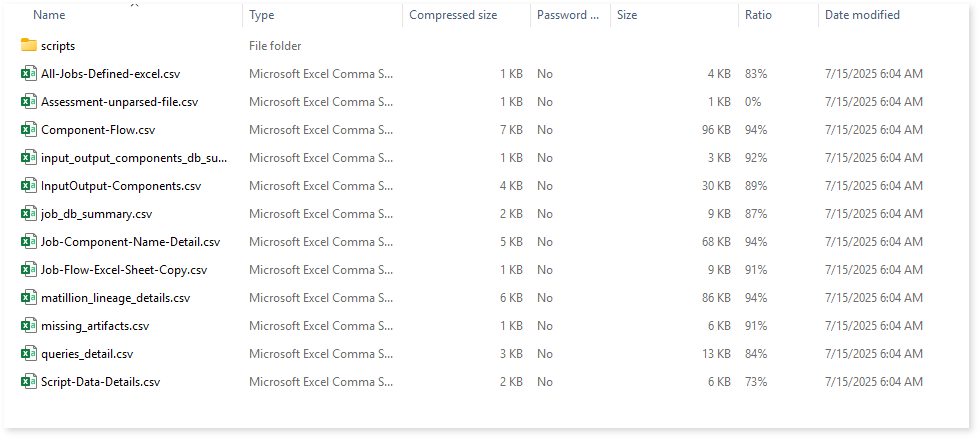Select the Job-Flow-Excel-Sheet-Copy.csv file name
This screenshot has width=979, height=438.
tap(124, 270)
